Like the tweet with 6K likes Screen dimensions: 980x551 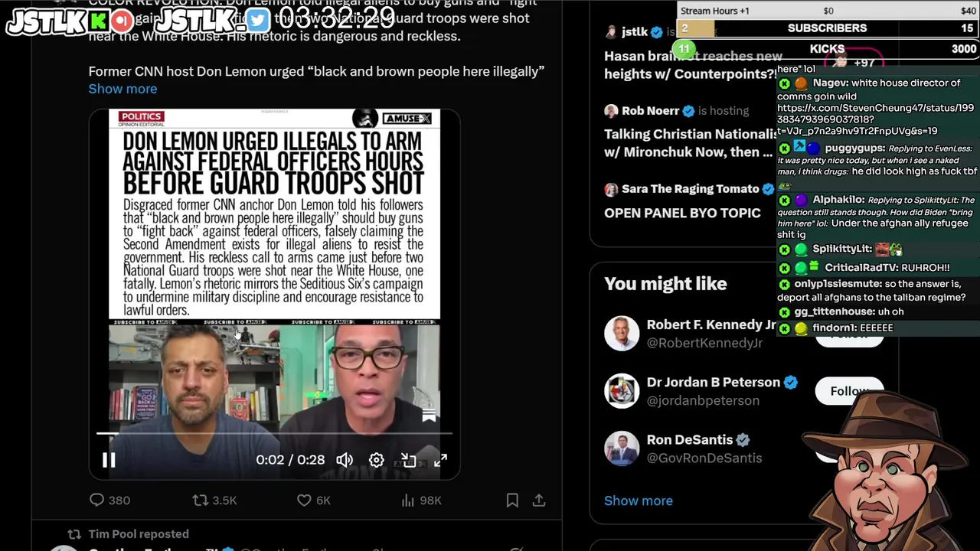313,500
